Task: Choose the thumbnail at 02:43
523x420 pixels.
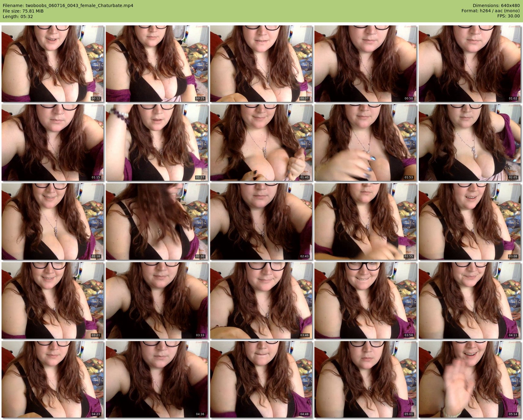Action: pos(261,221)
